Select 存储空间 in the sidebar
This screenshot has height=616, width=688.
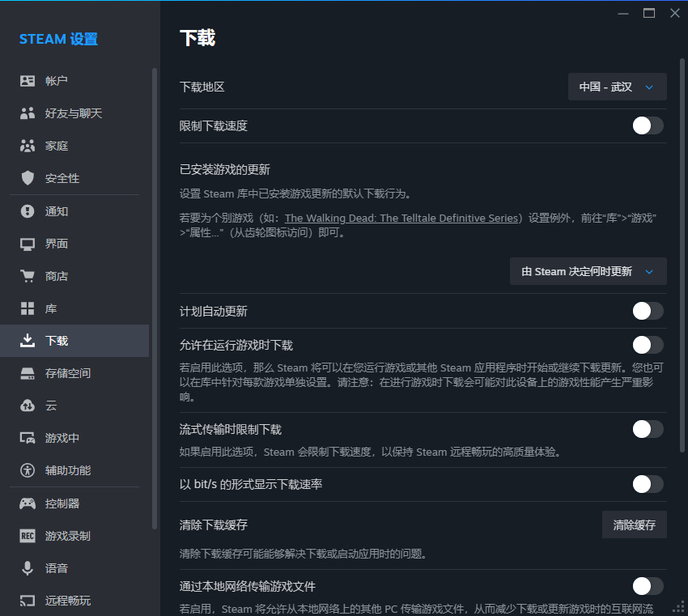74,373
